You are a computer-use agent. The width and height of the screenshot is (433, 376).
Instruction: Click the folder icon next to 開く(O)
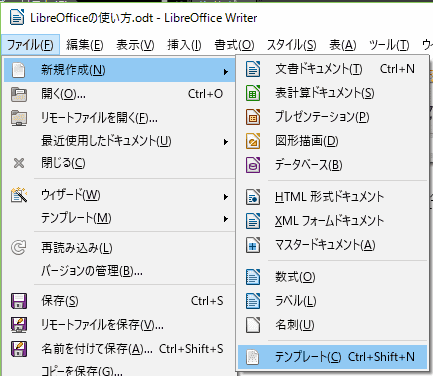tap(19, 94)
